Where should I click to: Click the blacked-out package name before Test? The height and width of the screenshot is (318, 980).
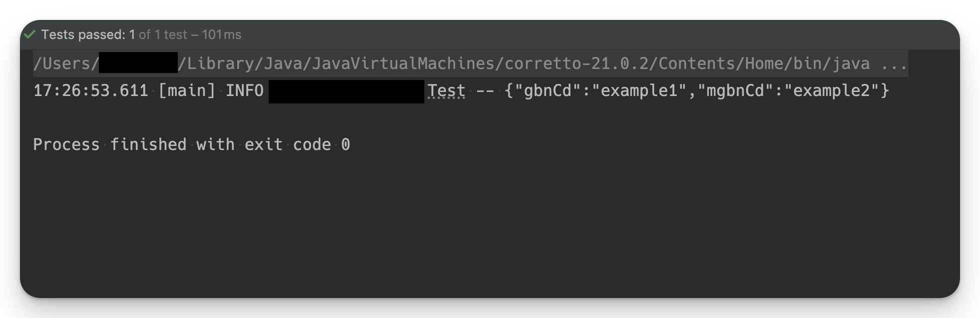tap(346, 91)
